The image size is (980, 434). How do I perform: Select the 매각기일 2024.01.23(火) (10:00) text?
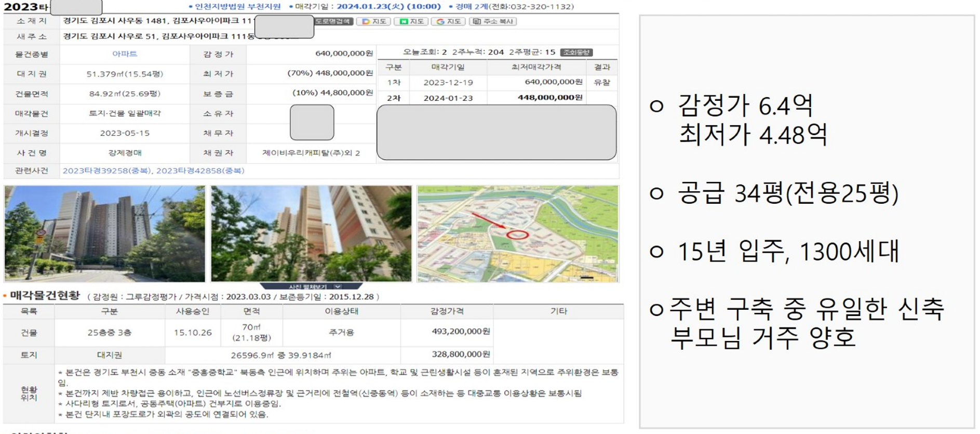point(367,6)
